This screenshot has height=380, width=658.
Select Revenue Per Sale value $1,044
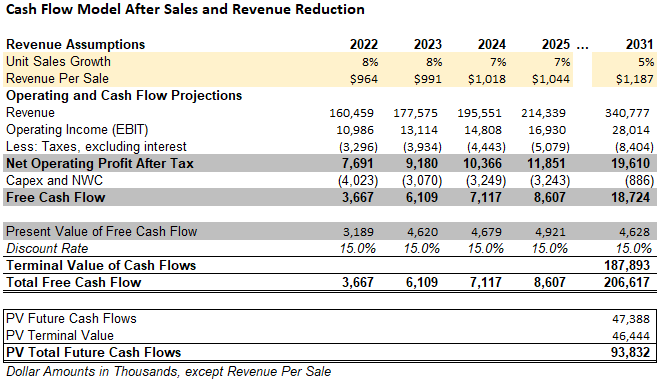551,79
